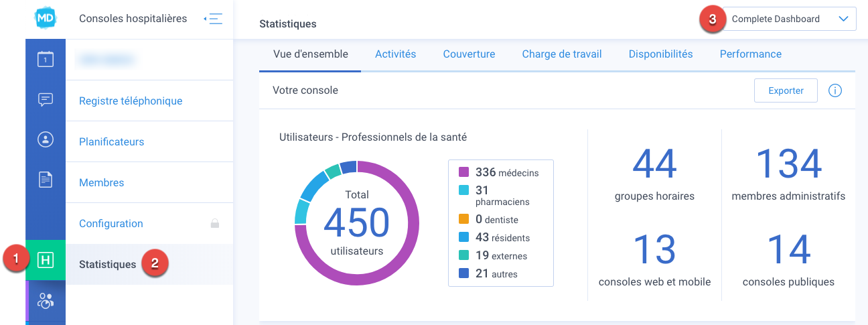868x325 pixels.
Task: Switch to the Performance tab
Action: tap(751, 54)
